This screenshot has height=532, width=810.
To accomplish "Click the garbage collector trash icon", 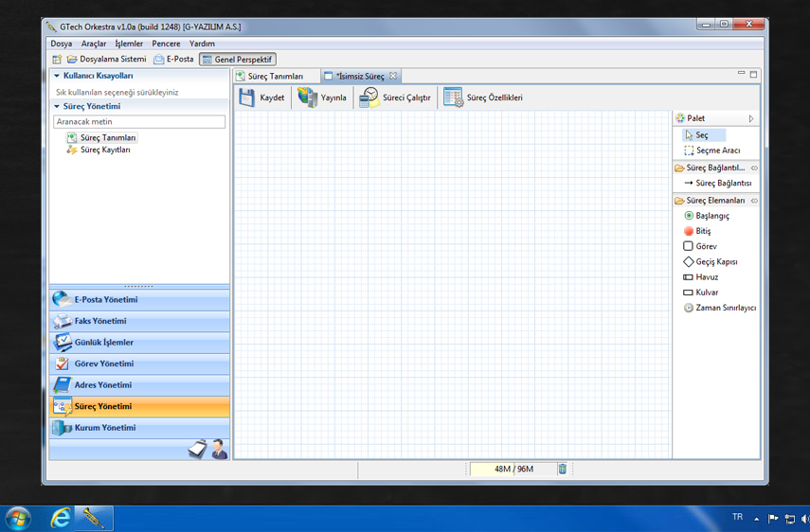I will [562, 469].
